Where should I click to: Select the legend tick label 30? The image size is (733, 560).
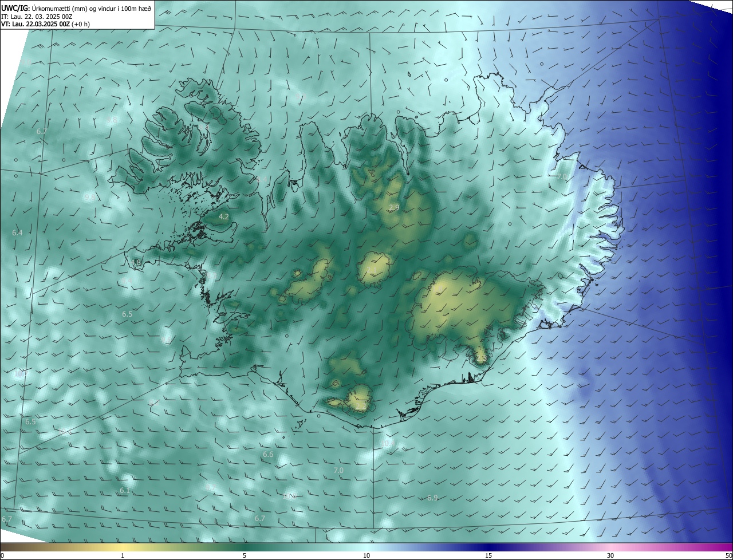tap(610, 555)
